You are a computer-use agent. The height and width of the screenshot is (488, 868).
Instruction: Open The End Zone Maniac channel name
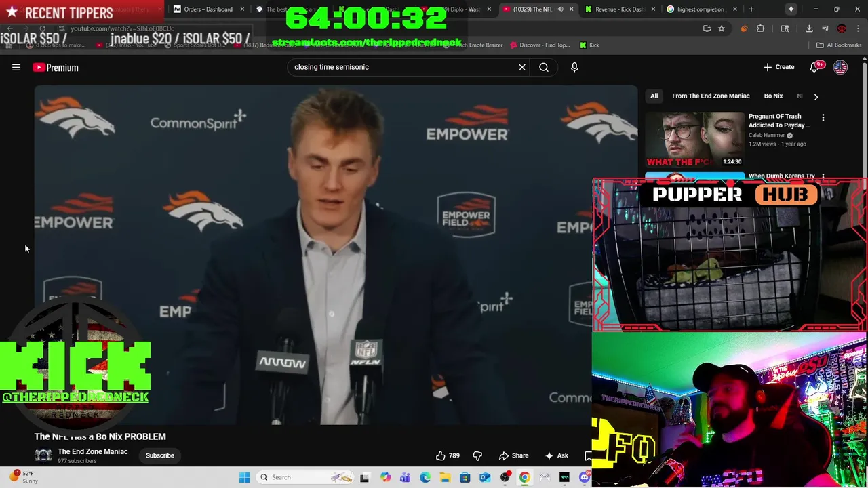tap(93, 451)
